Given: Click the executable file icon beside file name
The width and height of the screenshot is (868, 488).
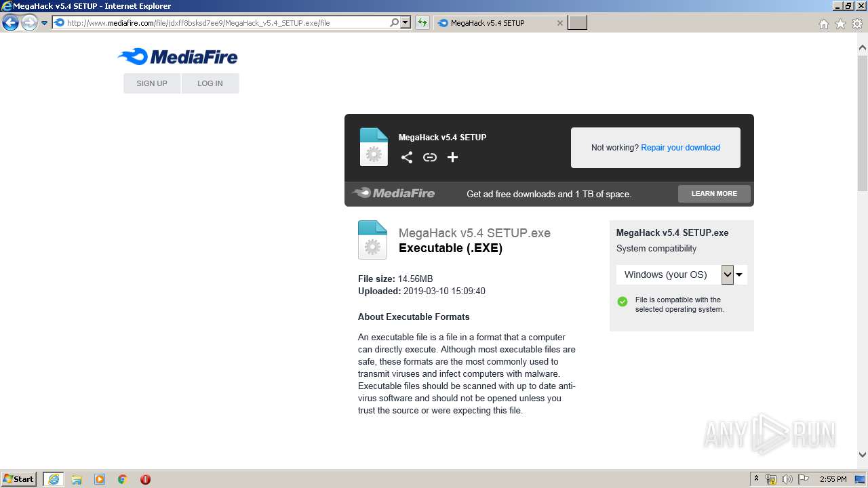Looking at the screenshot, I should 372,240.
